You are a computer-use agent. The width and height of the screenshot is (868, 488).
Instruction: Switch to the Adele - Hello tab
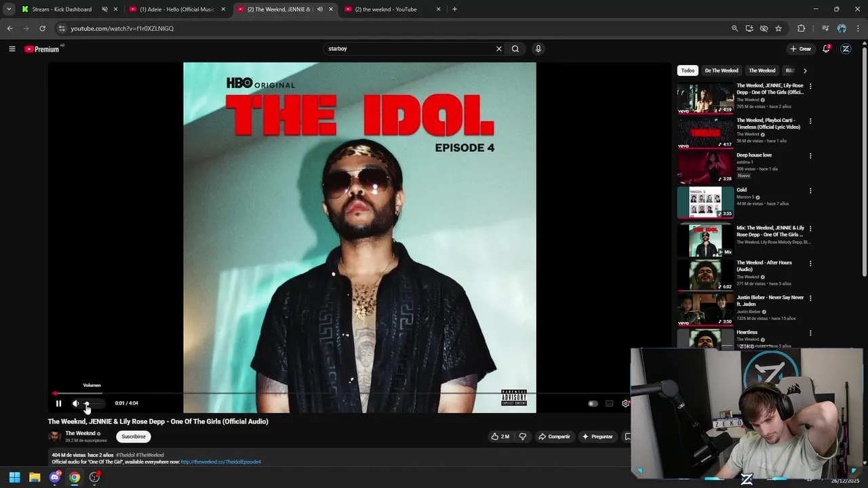coord(177,9)
